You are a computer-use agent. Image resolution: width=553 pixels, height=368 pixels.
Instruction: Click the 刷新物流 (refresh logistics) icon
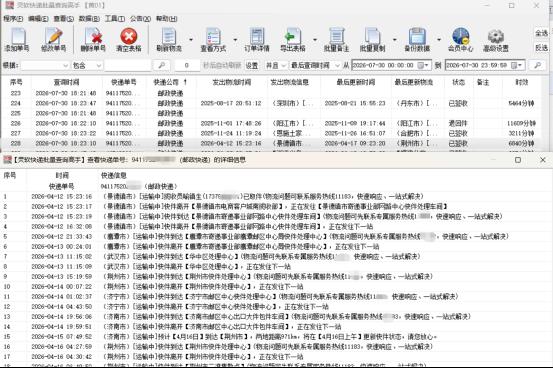[169, 40]
